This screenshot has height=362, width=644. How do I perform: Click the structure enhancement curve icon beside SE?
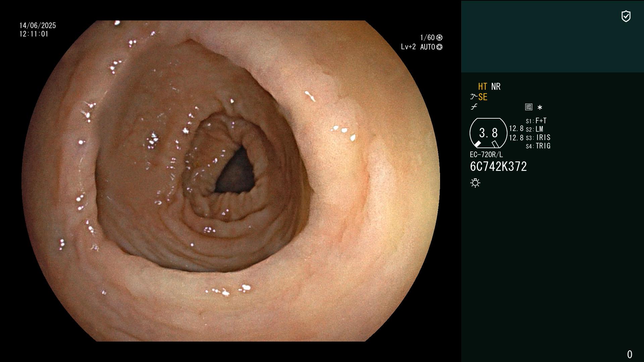pos(474,97)
